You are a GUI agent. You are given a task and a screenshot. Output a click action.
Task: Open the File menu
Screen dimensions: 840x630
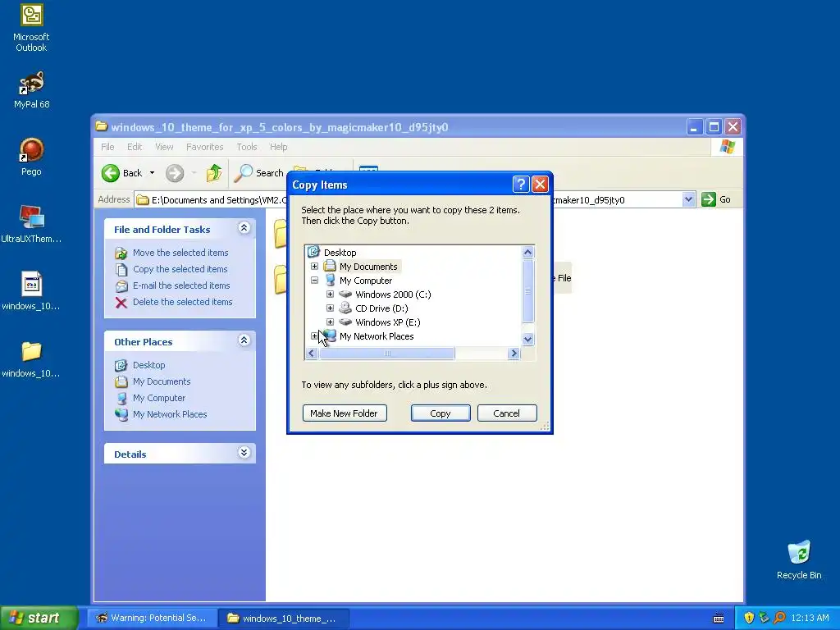(x=107, y=147)
